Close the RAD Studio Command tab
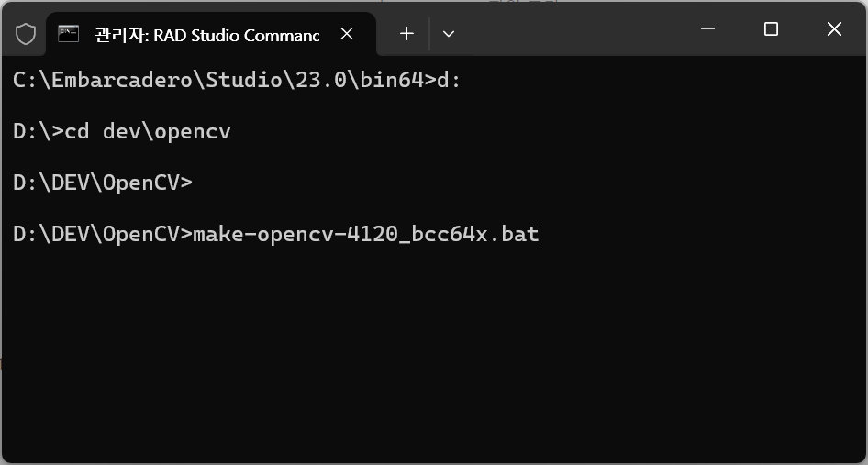Image resolution: width=868 pixels, height=465 pixels. click(x=347, y=34)
